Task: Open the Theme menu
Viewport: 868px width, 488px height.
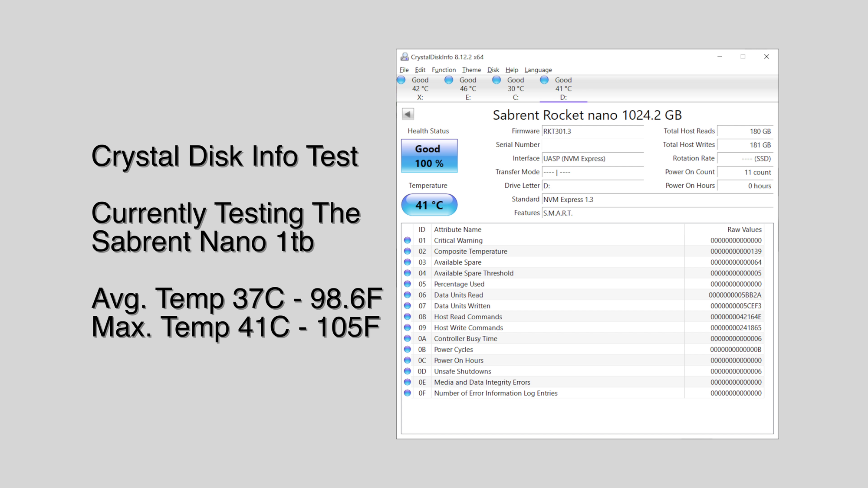Action: (x=471, y=70)
